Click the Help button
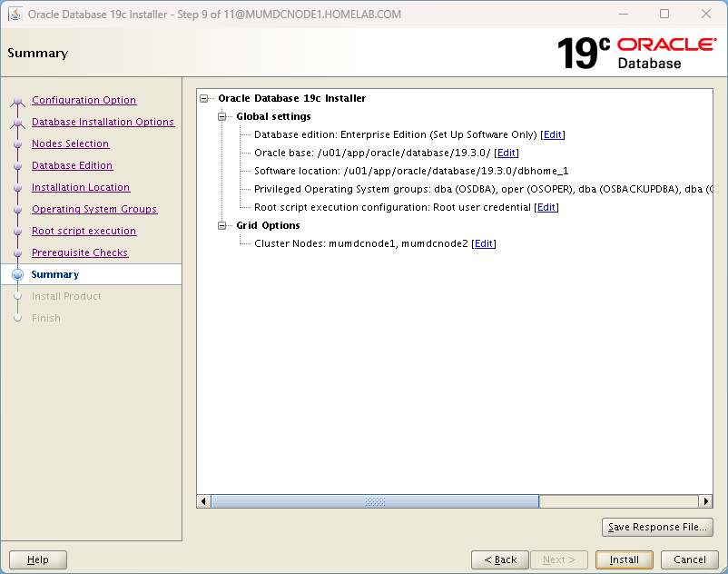The width and height of the screenshot is (728, 574). (x=37, y=559)
